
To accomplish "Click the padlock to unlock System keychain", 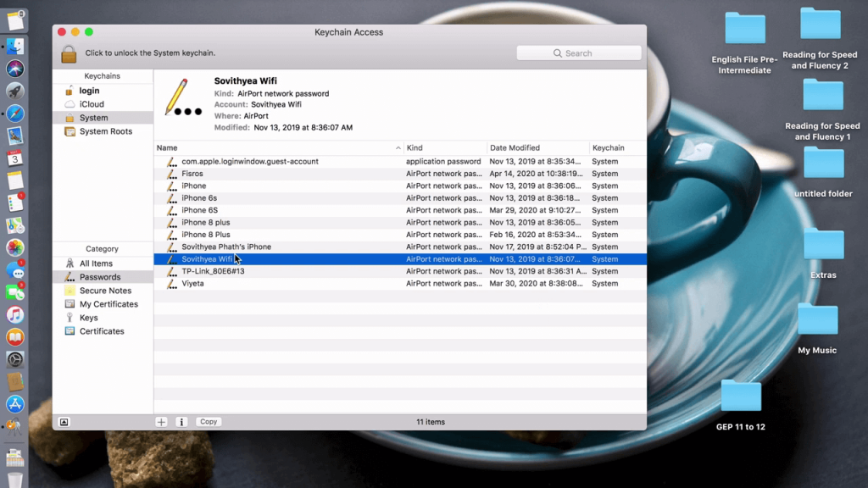I will [69, 53].
